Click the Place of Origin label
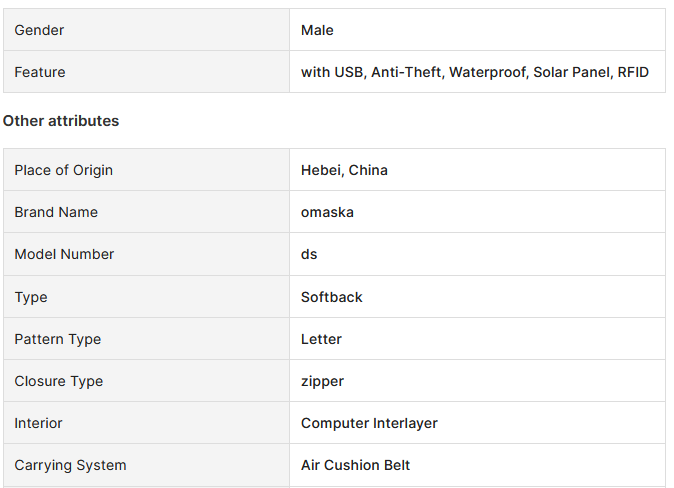The height and width of the screenshot is (488, 674). click(64, 170)
